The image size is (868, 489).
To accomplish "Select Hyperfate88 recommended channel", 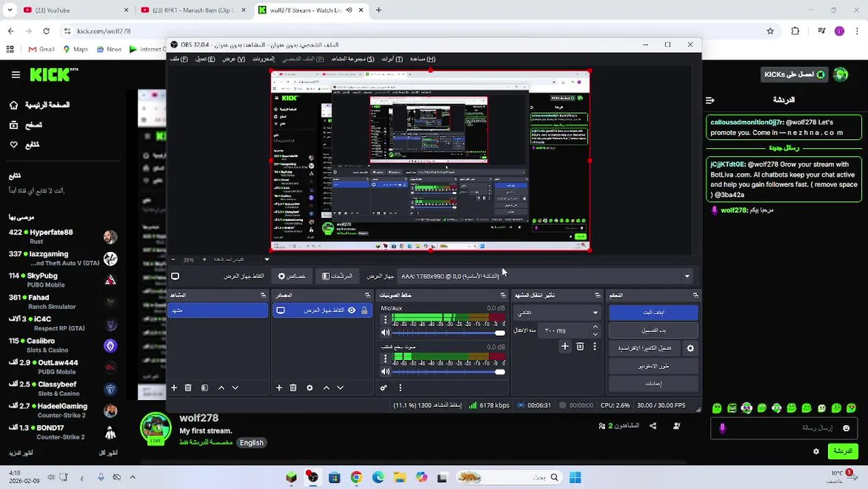I will (x=62, y=236).
